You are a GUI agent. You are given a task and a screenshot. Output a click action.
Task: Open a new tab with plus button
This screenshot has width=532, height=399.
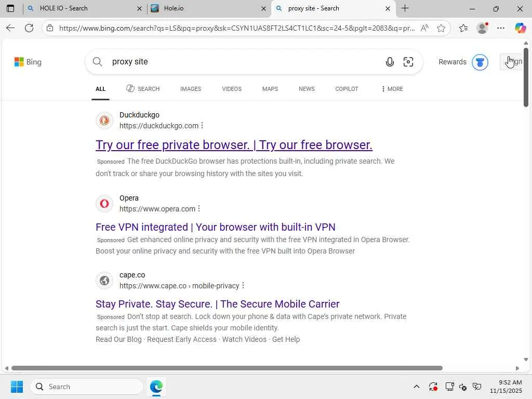click(405, 8)
